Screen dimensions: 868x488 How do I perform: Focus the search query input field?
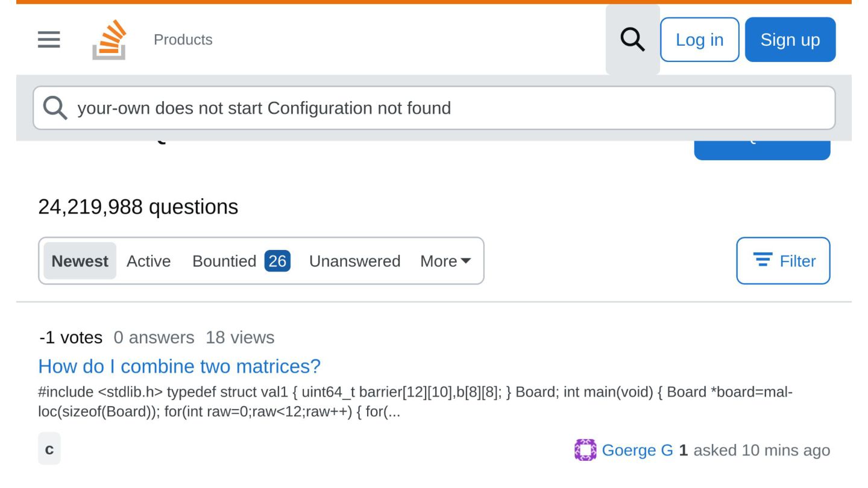click(x=434, y=108)
